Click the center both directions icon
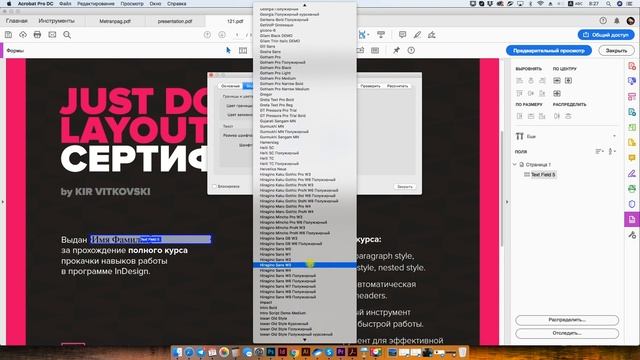 pos(557,93)
